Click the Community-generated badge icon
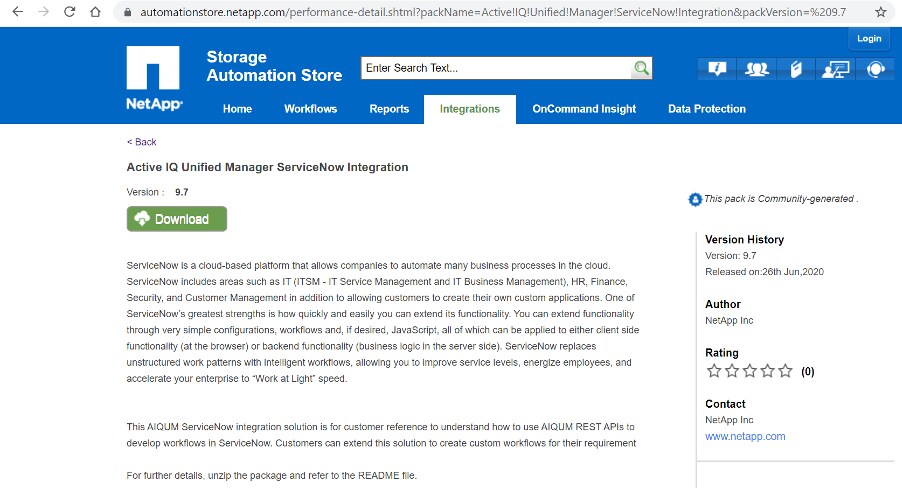 695,199
